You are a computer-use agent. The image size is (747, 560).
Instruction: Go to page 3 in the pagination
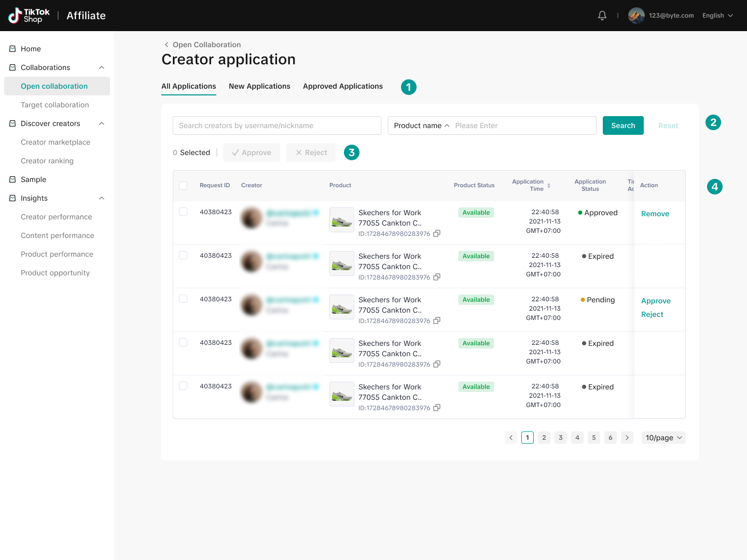561,438
